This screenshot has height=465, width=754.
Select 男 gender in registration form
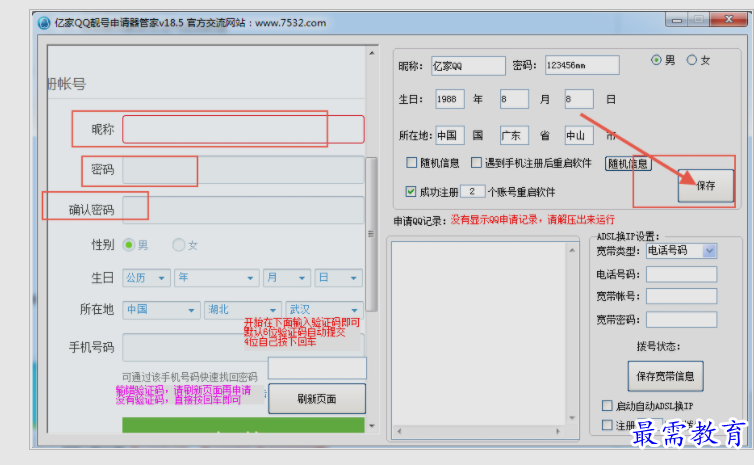click(128, 245)
